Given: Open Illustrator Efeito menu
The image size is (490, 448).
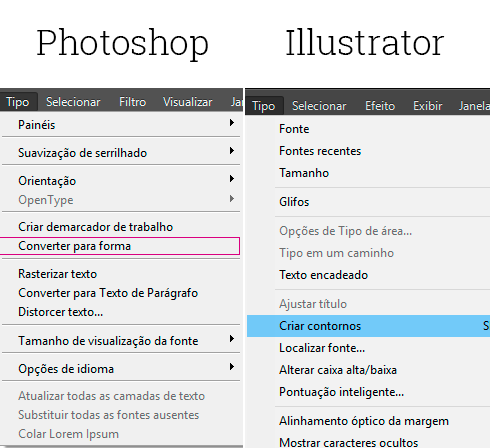Looking at the screenshot, I should click(380, 106).
